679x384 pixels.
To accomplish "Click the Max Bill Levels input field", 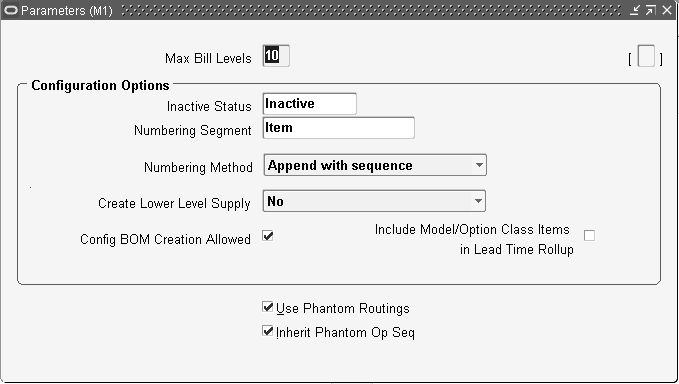I will 276,56.
